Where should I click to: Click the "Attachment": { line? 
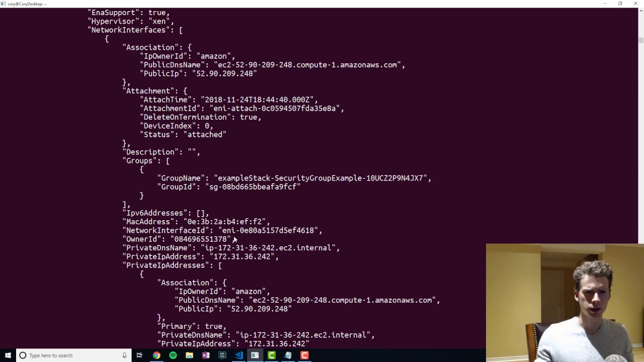click(x=155, y=91)
